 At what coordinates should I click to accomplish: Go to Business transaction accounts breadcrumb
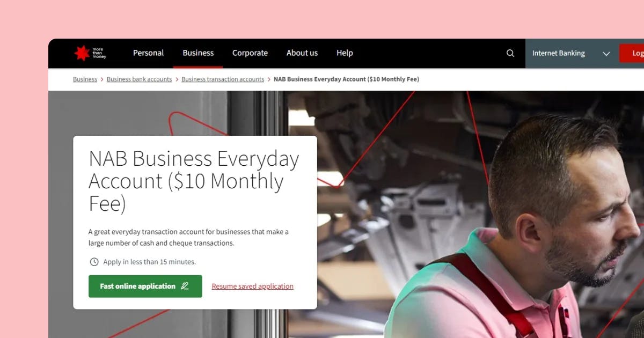(x=223, y=79)
